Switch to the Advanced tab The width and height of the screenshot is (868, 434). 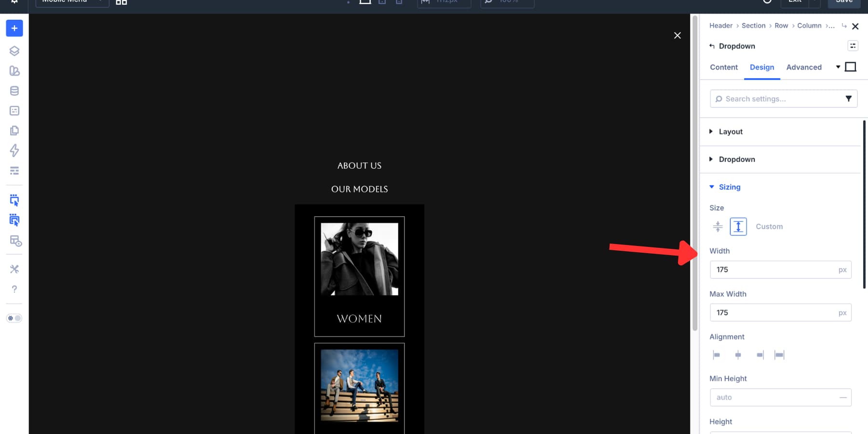[x=804, y=67]
